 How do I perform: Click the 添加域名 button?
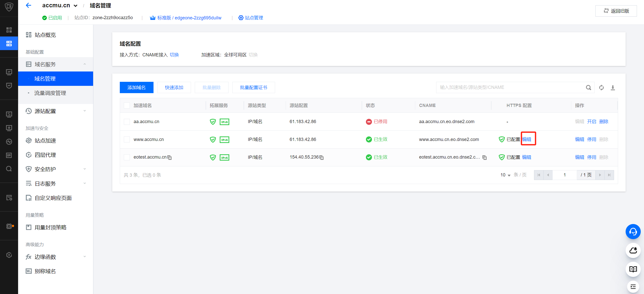137,87
